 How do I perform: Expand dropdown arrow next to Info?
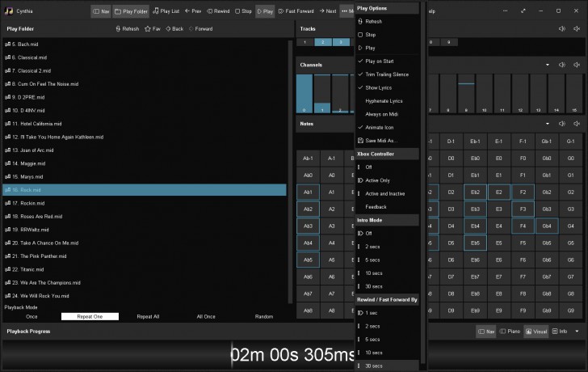[578, 332]
